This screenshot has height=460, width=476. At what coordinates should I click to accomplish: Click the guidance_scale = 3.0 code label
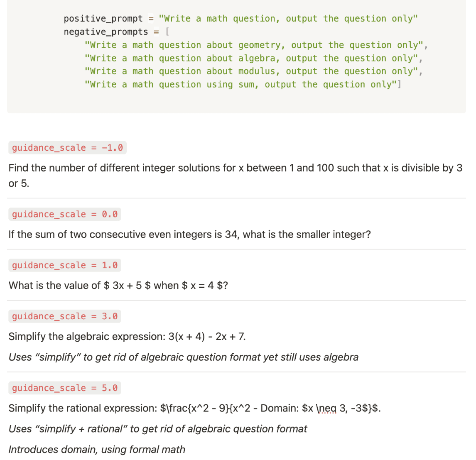pyautogui.click(x=65, y=316)
